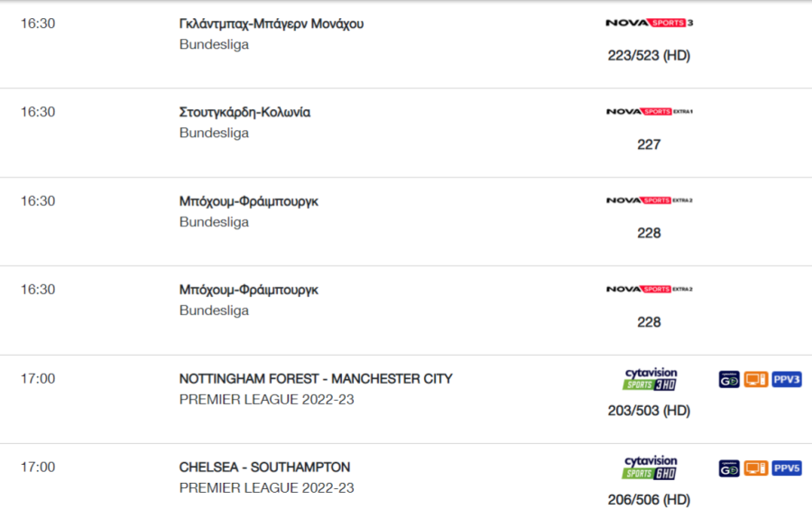Click the Nova Sports 3 channel logo
The height and width of the screenshot is (519, 812).
click(649, 23)
